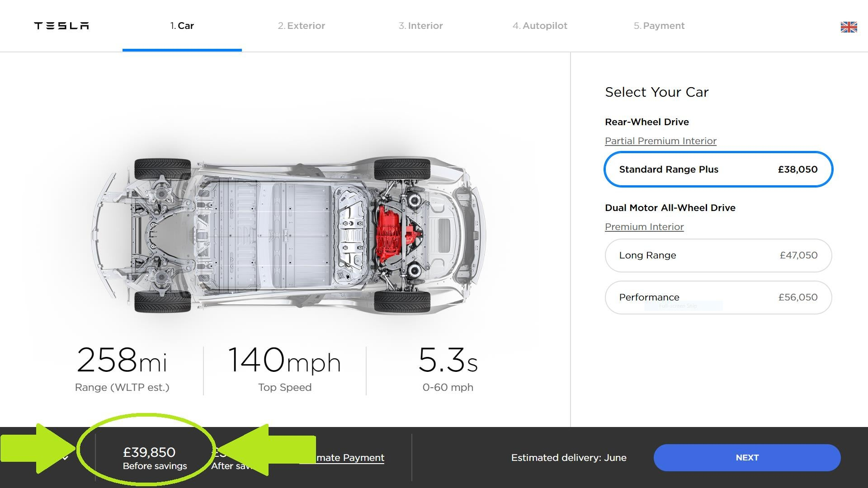Click the 140mph top speed figure
This screenshot has width=868, height=488.
(284, 360)
